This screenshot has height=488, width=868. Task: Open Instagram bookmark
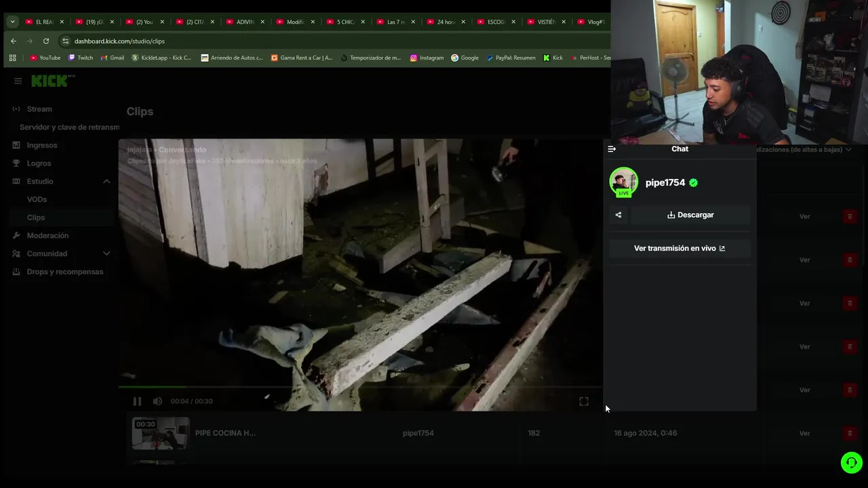[x=427, y=58]
